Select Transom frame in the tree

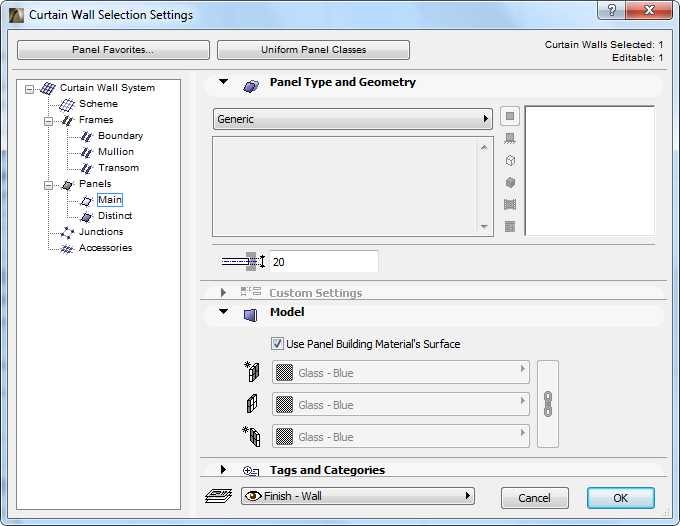pyautogui.click(x=118, y=168)
